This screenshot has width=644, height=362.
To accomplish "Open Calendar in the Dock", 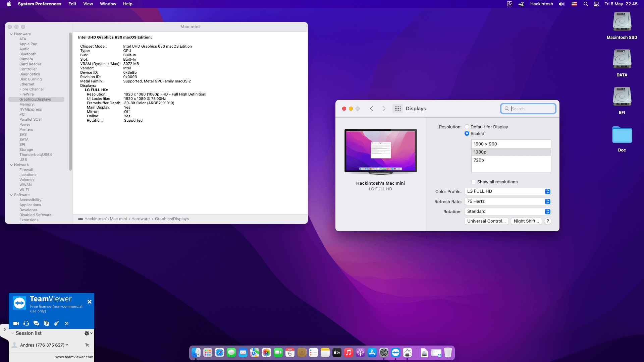I will (x=290, y=353).
